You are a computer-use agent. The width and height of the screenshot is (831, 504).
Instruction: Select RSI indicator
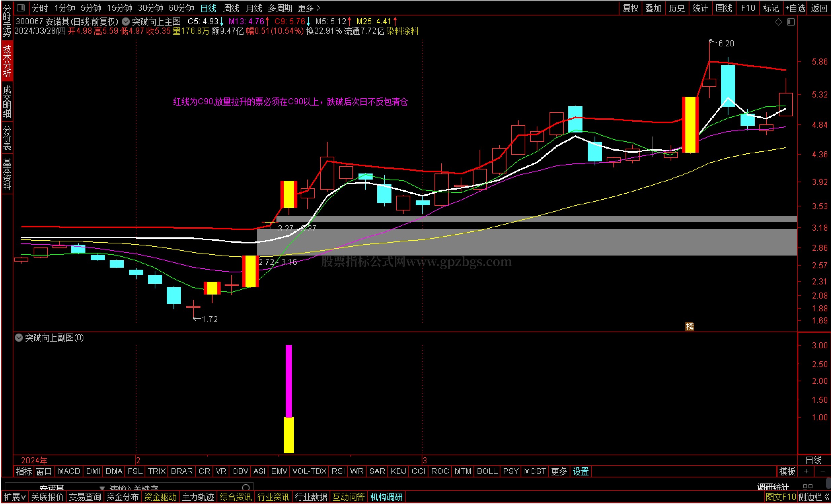pos(338,471)
